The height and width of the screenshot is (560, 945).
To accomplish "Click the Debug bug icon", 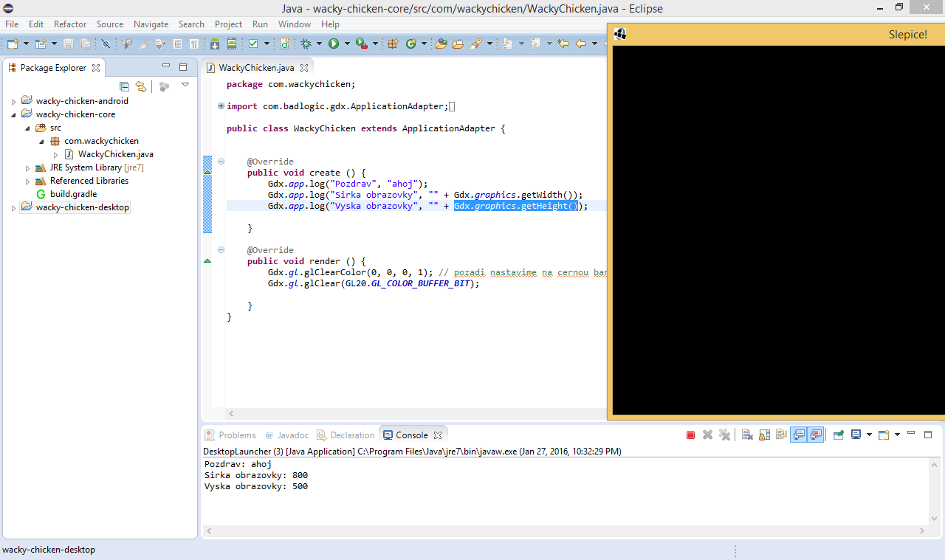I will pos(306,44).
